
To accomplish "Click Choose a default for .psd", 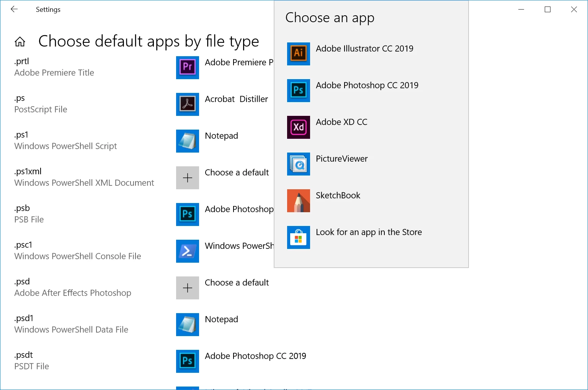I will pyautogui.click(x=237, y=283).
